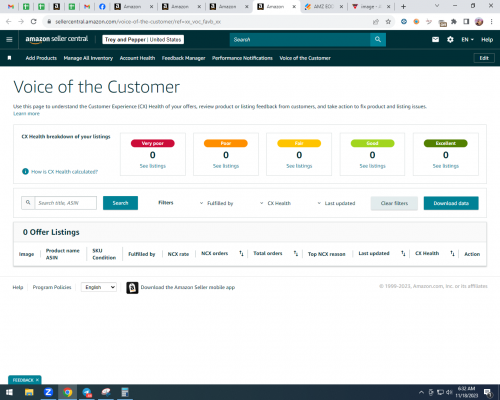This screenshot has height=400, width=500.
Task: See listings under Very poor
Action: click(x=153, y=166)
